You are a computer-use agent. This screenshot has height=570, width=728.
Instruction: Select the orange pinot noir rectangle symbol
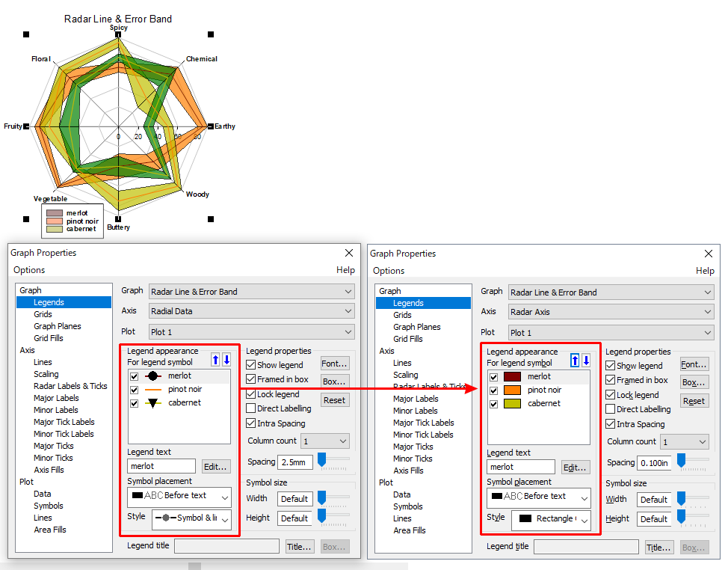click(512, 390)
